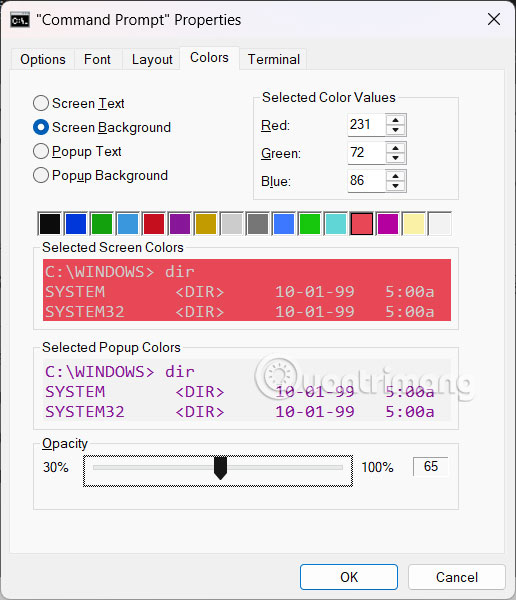Pick the bright blue swatch, tenth in the palette
516x600 pixels.
tap(284, 224)
